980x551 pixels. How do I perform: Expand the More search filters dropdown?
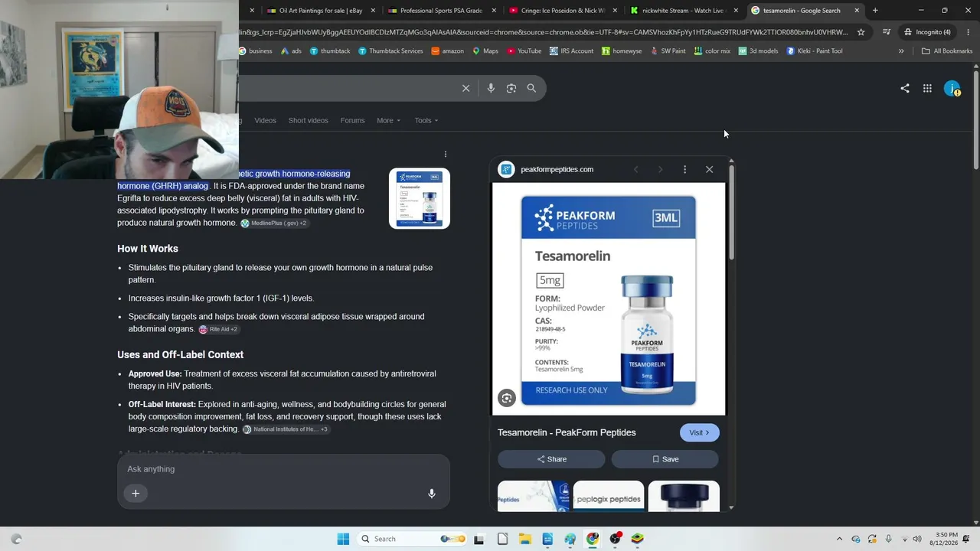(x=388, y=120)
